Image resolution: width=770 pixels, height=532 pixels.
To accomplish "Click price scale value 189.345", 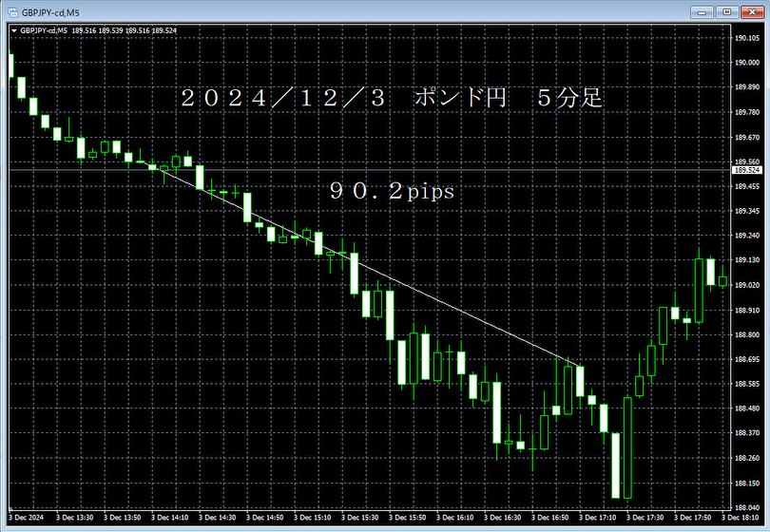I will point(747,211).
